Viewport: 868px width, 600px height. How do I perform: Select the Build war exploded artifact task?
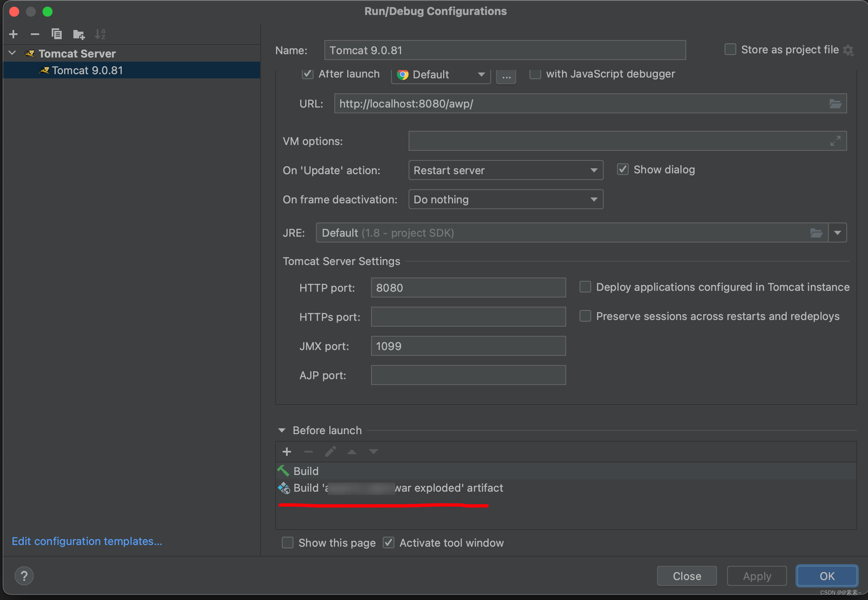pyautogui.click(x=566, y=488)
